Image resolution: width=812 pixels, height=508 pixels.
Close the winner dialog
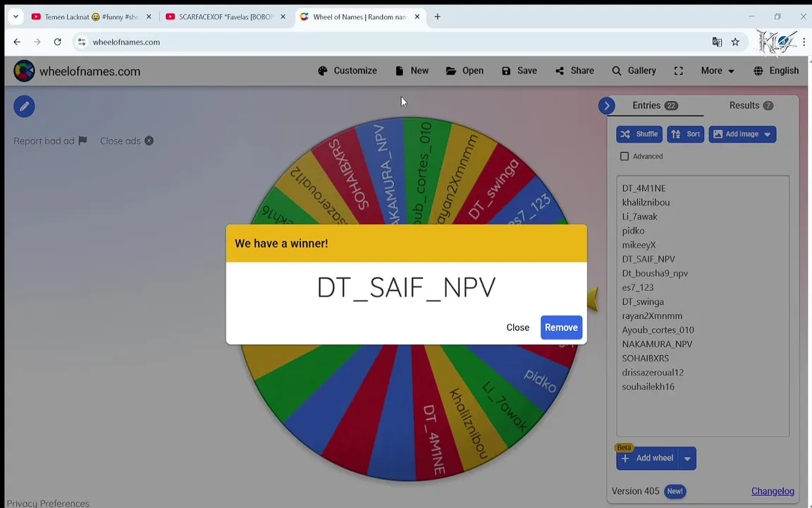pos(517,327)
